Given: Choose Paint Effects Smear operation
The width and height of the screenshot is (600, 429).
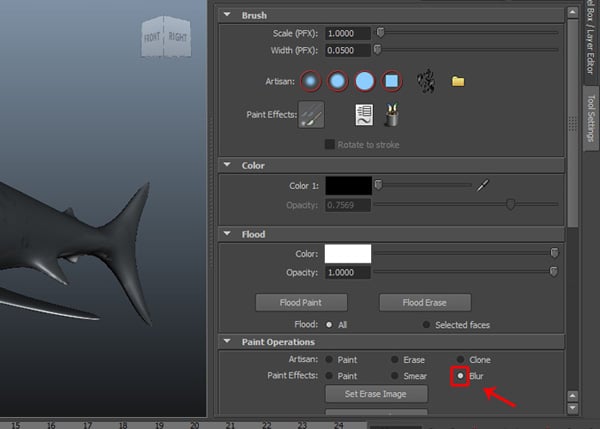Looking at the screenshot, I should tap(395, 376).
